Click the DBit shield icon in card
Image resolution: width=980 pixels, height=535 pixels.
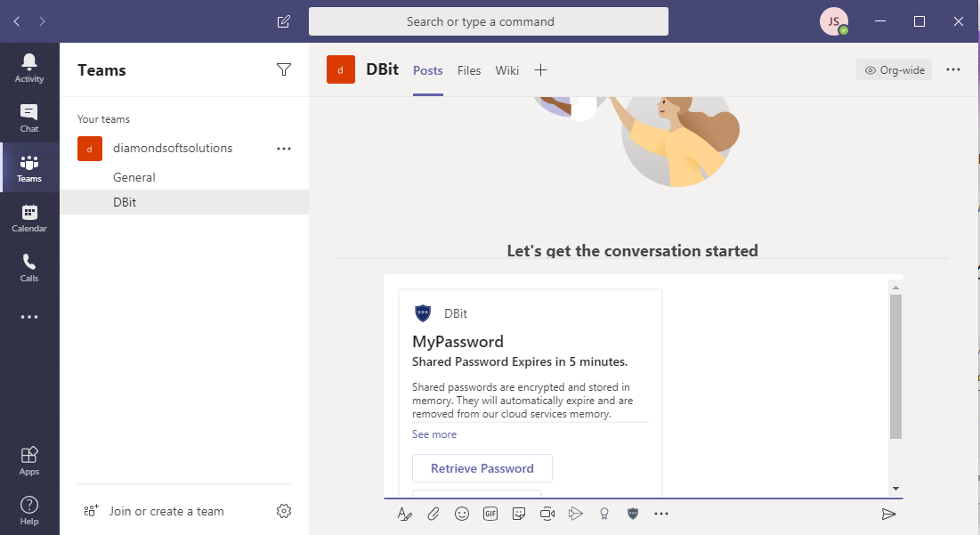click(x=423, y=313)
